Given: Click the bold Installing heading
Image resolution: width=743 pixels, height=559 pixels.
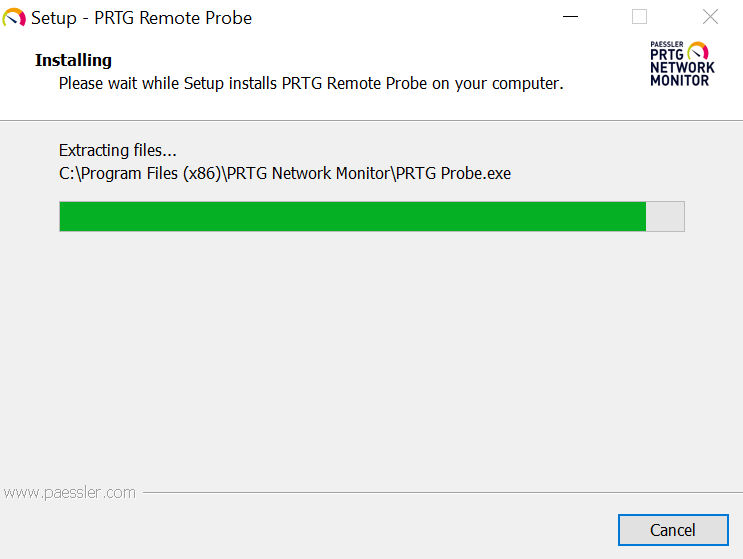Looking at the screenshot, I should (73, 60).
